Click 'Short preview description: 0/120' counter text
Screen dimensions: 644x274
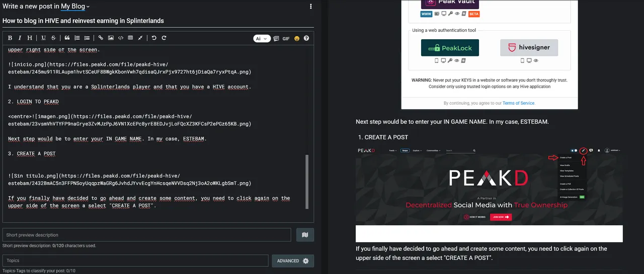click(49, 246)
